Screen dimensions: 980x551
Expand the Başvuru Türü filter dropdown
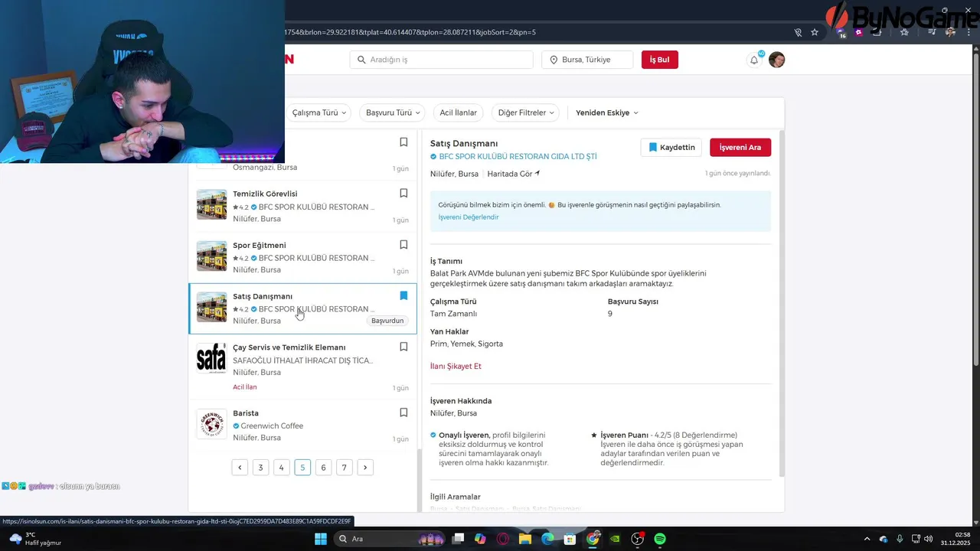pyautogui.click(x=394, y=112)
